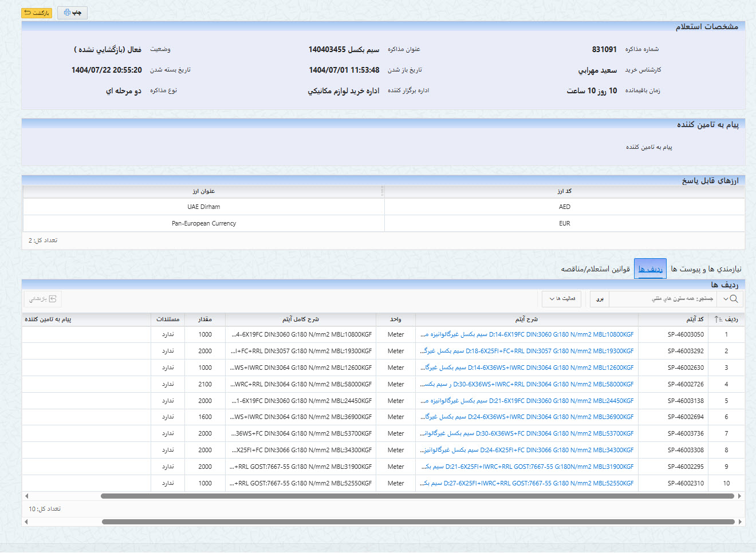Click the magnifier search icon in ردیف ها toolbar
Screen dimensions: 756x553
(734, 299)
